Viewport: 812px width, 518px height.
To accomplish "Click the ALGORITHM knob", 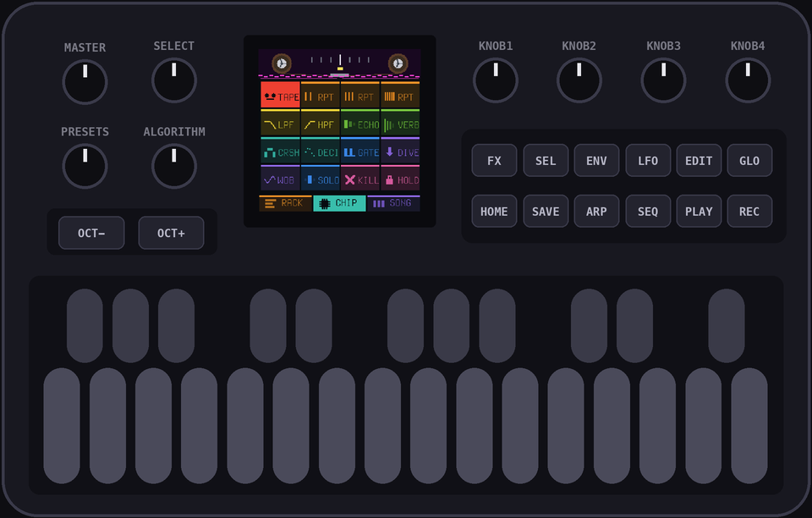I will click(174, 166).
